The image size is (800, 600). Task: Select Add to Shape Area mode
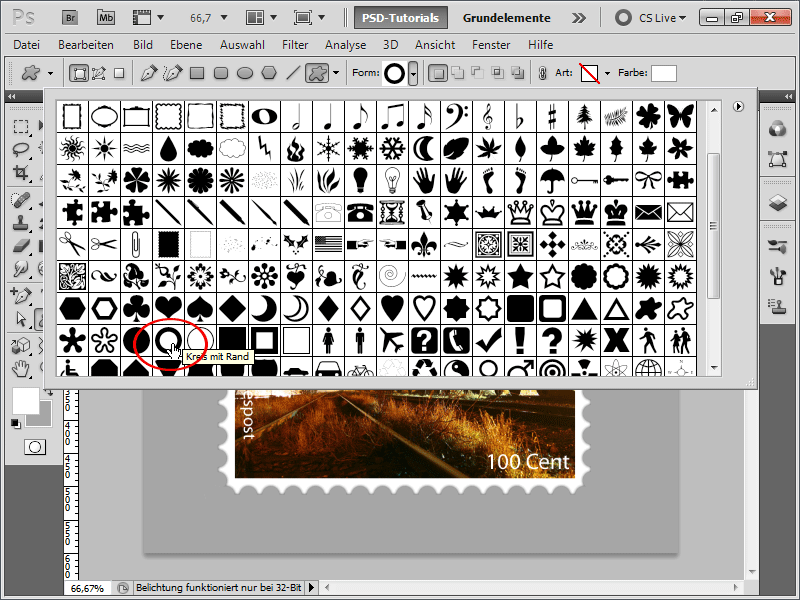tap(458, 73)
